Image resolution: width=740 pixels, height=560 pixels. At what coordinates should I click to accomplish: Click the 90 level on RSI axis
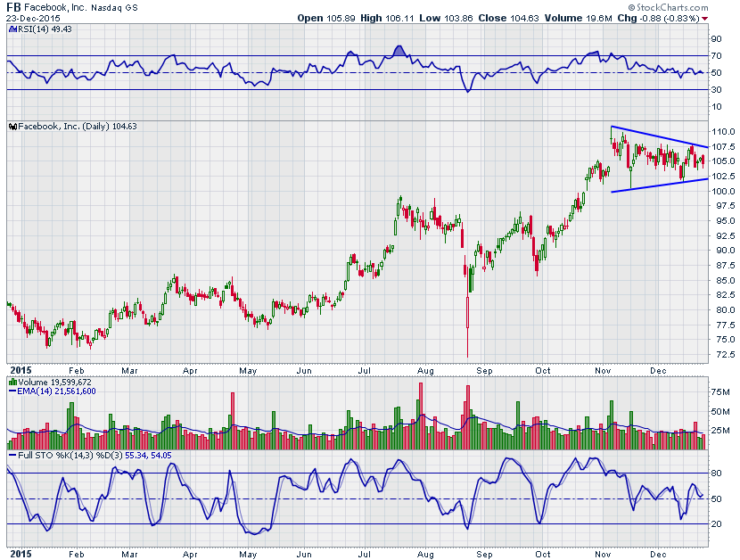717,38
